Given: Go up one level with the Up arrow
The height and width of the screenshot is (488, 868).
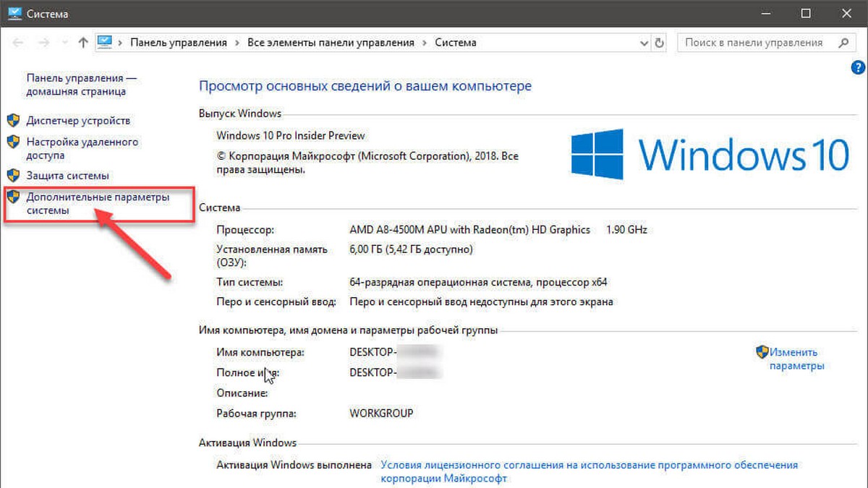Looking at the screenshot, I should coord(83,43).
